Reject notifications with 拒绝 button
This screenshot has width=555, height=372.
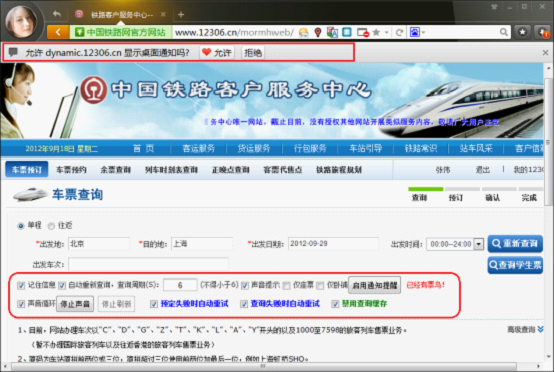[x=253, y=53]
